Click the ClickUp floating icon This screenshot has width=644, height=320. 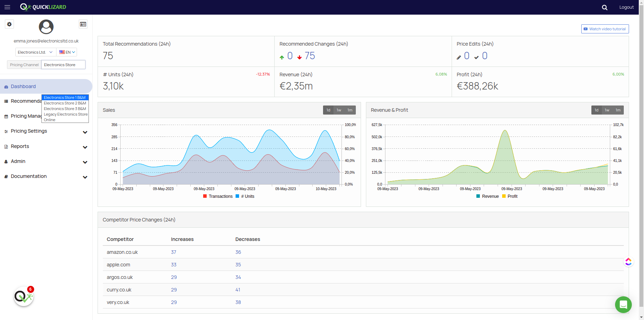(628, 262)
